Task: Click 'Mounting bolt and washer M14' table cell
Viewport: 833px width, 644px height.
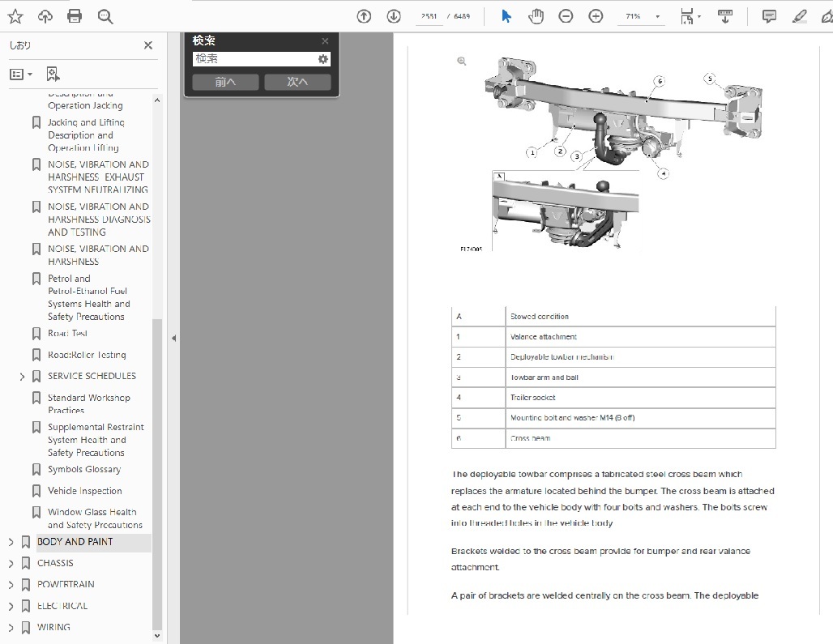Action: (640, 418)
